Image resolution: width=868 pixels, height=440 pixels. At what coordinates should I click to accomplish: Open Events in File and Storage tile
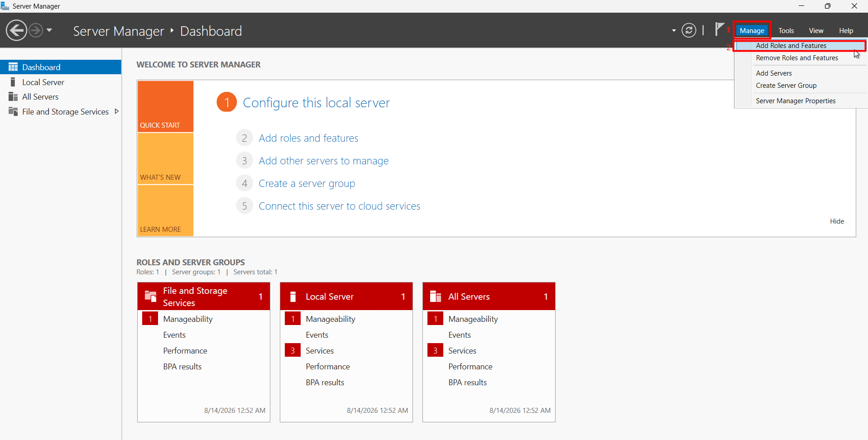tap(174, 335)
